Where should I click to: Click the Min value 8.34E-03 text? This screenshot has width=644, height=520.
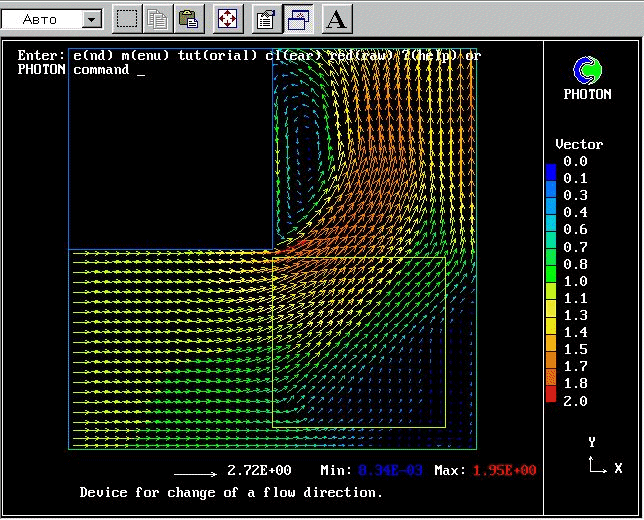[x=390, y=470]
